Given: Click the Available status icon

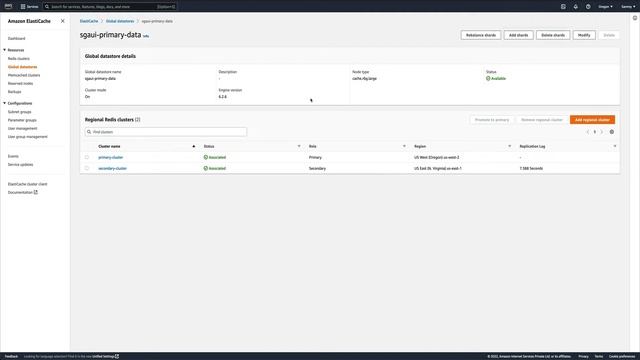Looking at the screenshot, I should (488, 78).
